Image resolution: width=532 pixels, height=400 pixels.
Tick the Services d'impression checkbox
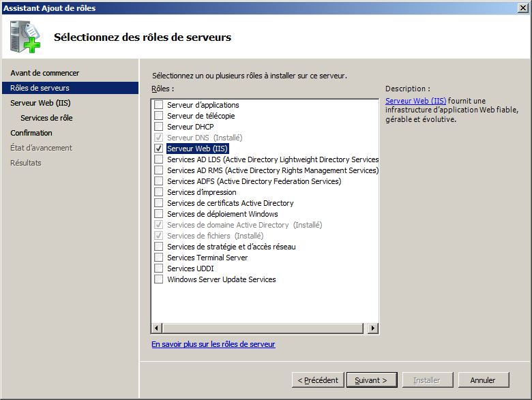pyautogui.click(x=158, y=192)
